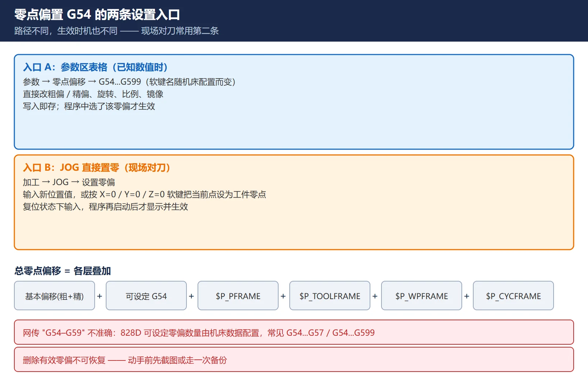Screen dimensions: 588x373
Task: Select the $P_CYCFRAME box
Action: tap(513, 296)
